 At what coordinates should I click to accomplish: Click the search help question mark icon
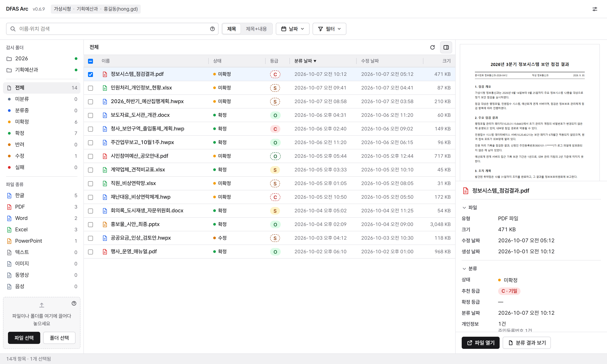tap(212, 29)
